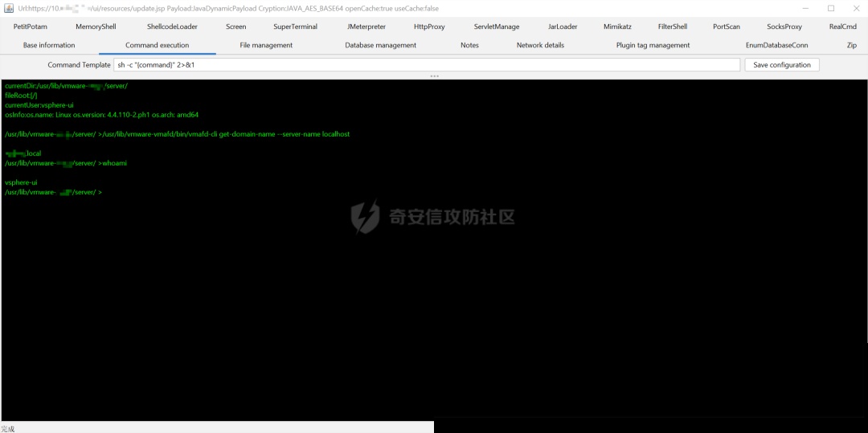Select the ServletManage tab
This screenshot has height=433, width=868.
click(x=497, y=27)
